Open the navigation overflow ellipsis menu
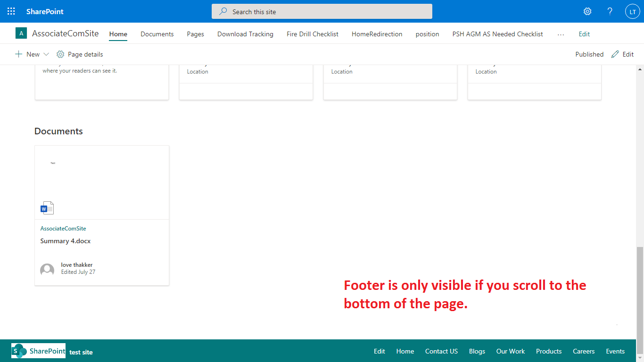This screenshot has width=644, height=362. pos(561,34)
